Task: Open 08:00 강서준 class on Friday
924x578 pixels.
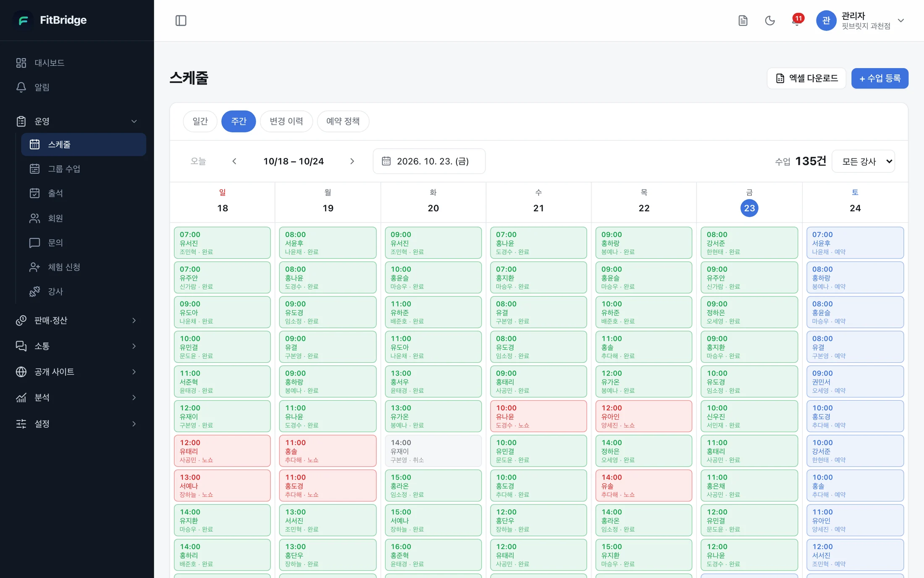Action: point(749,243)
